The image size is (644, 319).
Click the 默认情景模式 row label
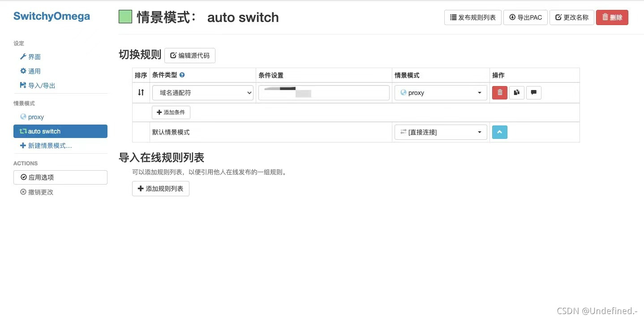171,132
